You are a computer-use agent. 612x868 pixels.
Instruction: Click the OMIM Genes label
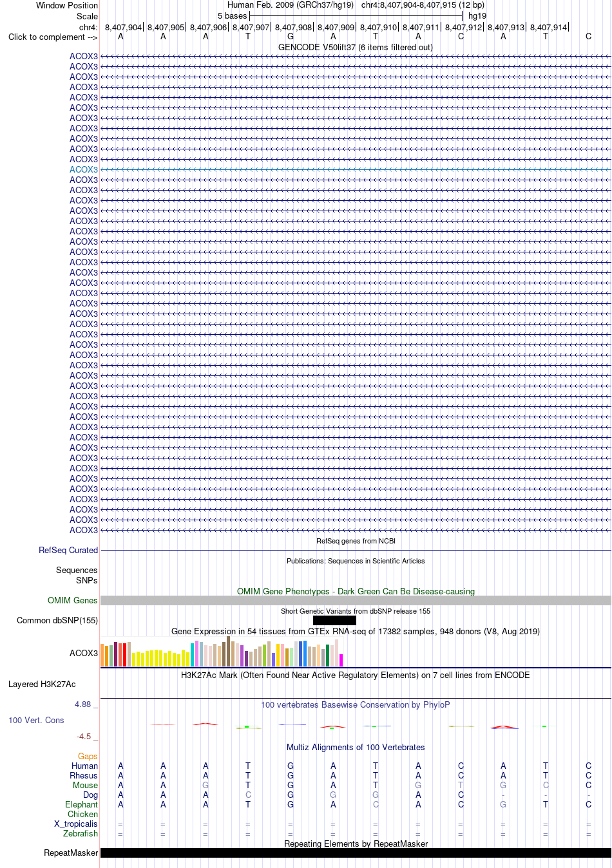(73, 600)
